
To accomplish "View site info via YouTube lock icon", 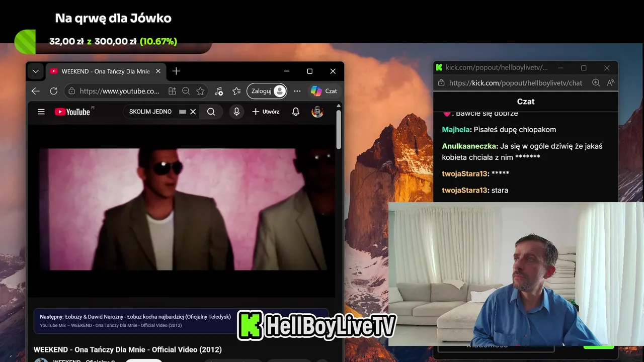I will (x=71, y=91).
